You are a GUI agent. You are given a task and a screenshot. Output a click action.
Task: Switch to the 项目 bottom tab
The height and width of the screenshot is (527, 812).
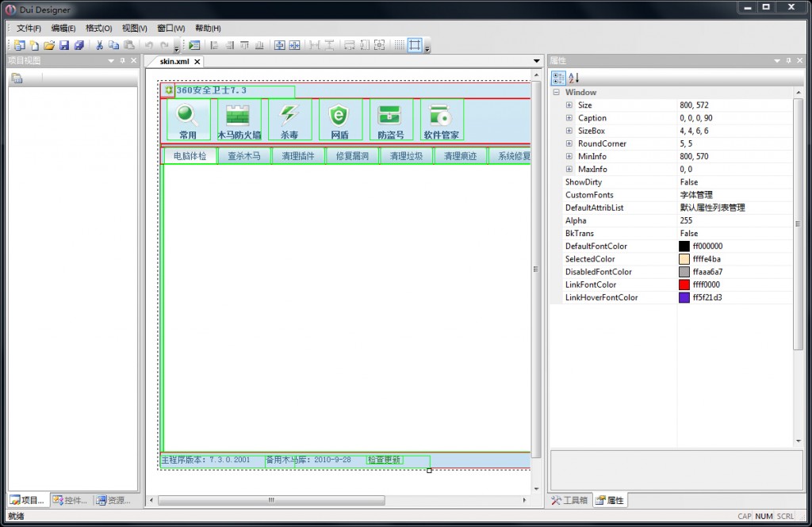[28, 500]
